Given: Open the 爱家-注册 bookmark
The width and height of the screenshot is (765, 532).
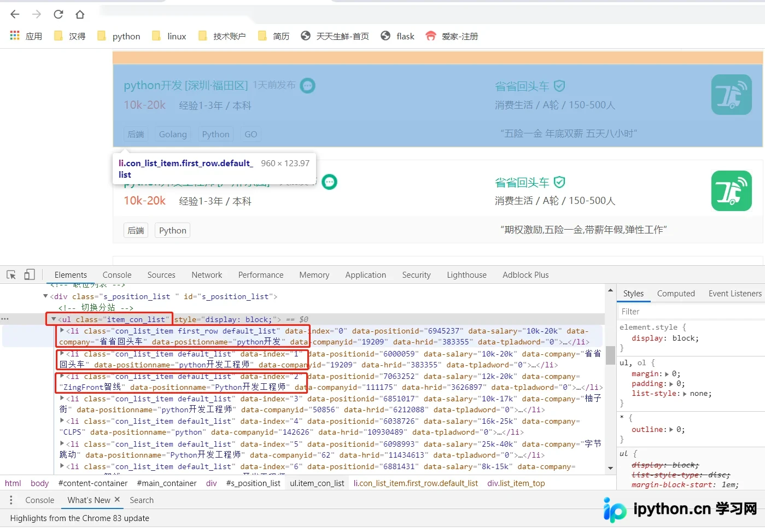Looking at the screenshot, I should click(x=452, y=36).
